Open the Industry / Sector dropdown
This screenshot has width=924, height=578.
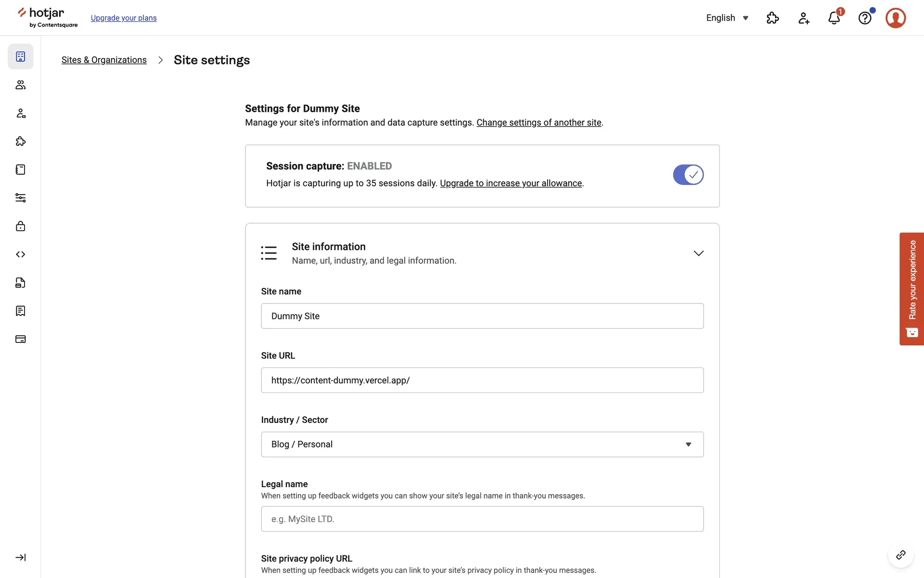482,444
